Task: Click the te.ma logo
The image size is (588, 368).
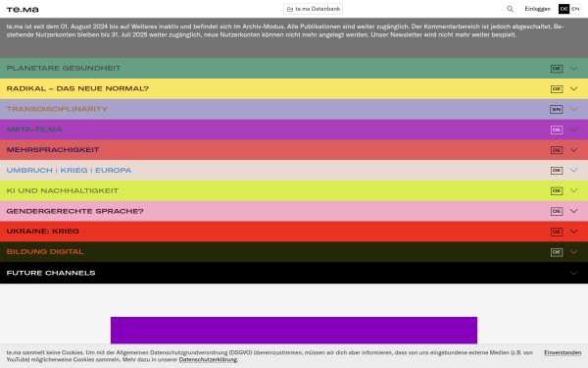Action: coord(23,10)
